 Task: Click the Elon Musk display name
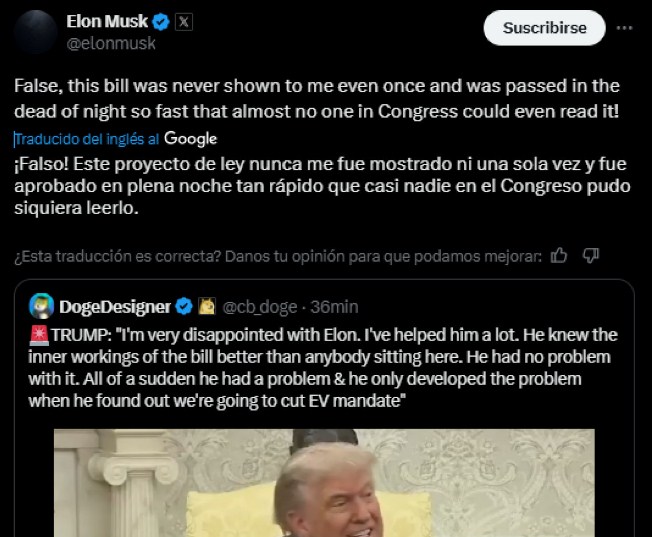[106, 21]
